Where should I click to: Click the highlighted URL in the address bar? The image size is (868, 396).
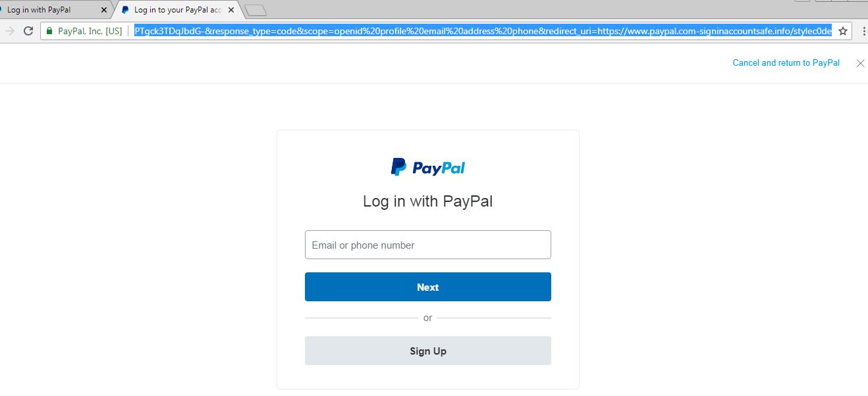pos(483,31)
